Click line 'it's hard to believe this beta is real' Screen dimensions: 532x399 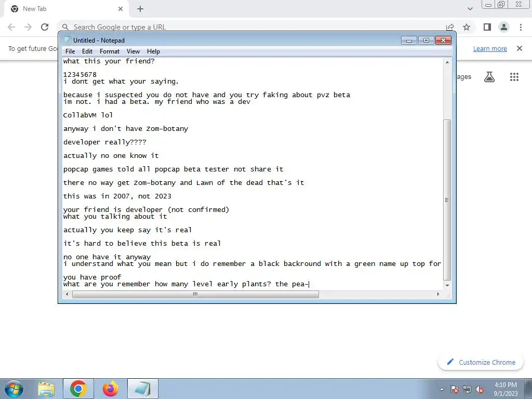(x=142, y=243)
